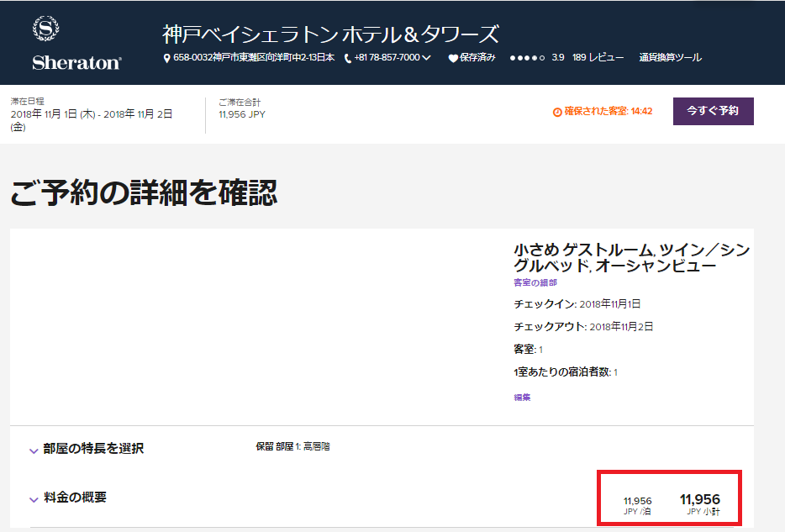Image resolution: width=785 pixels, height=532 pixels.
Task: Expand the 料金の概要 section chevron
Action: [34, 499]
